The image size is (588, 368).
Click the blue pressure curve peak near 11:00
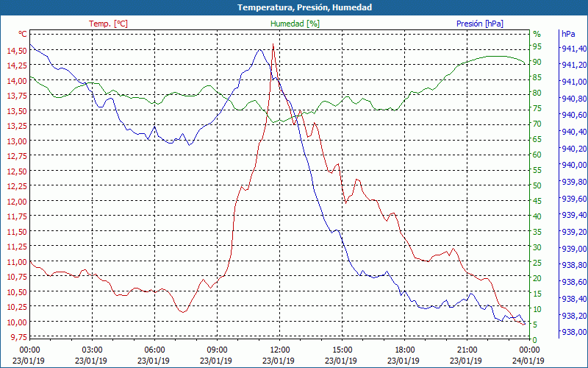[259, 49]
